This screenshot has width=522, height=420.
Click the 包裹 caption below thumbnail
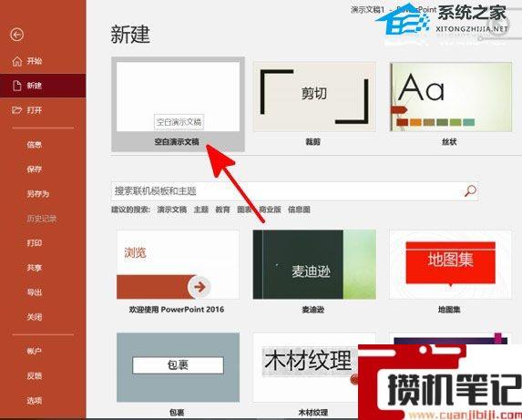click(177, 413)
